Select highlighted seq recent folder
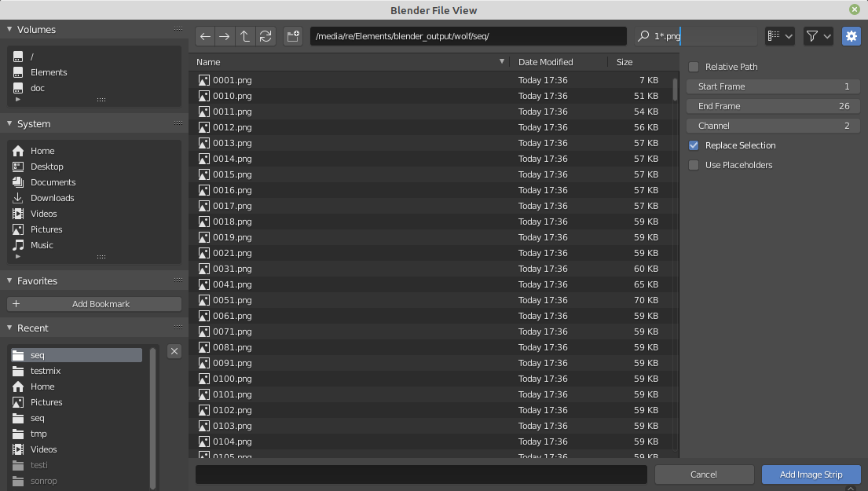868x491 pixels. click(76, 355)
